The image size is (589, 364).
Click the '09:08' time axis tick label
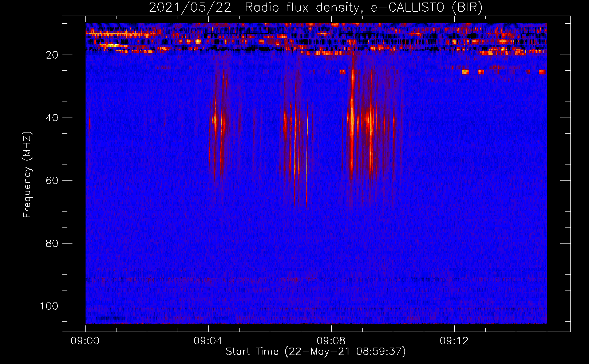pyautogui.click(x=331, y=341)
